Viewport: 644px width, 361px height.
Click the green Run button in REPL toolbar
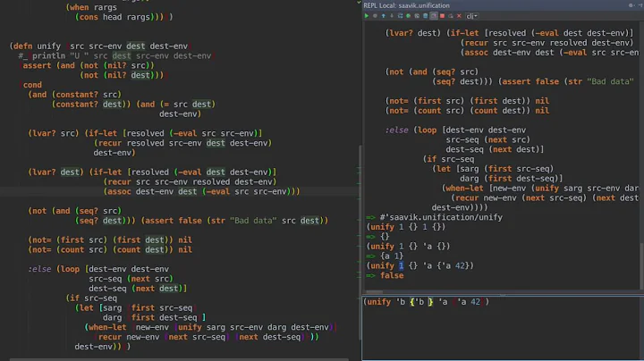point(367,16)
